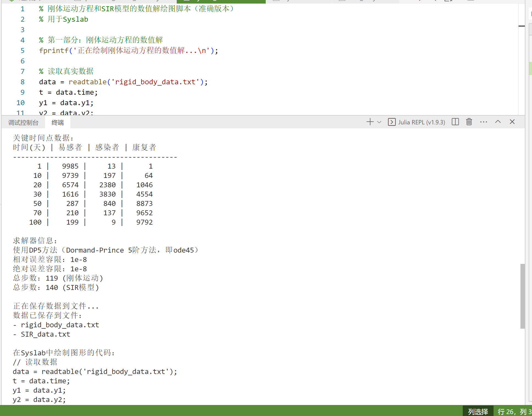Select the Julia REPL (v1.9.3) terminal
The width and height of the screenshot is (532, 416).
416,122
